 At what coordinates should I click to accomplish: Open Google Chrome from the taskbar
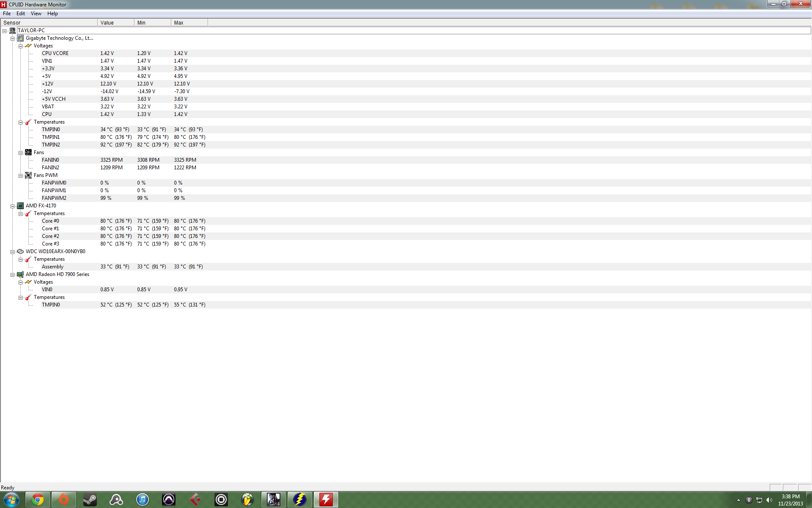tap(38, 500)
